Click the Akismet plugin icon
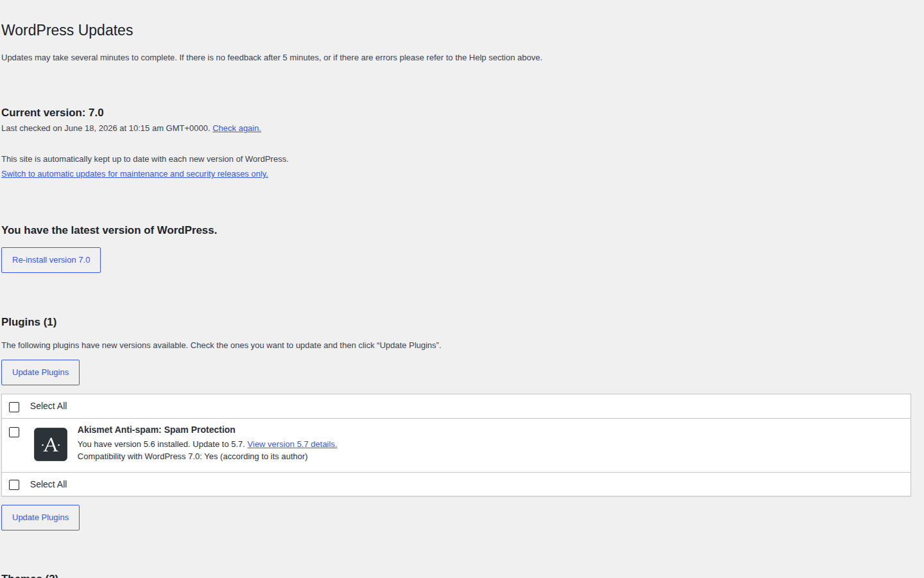 pyautogui.click(x=51, y=444)
